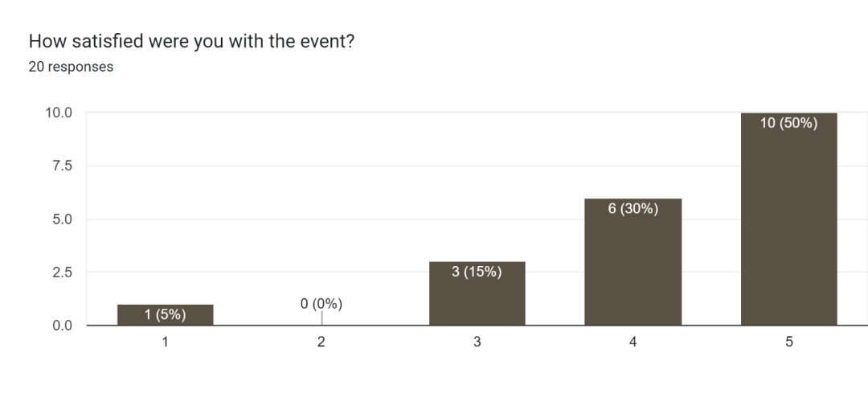Select the "0 (0%)" data label

[x=321, y=304]
